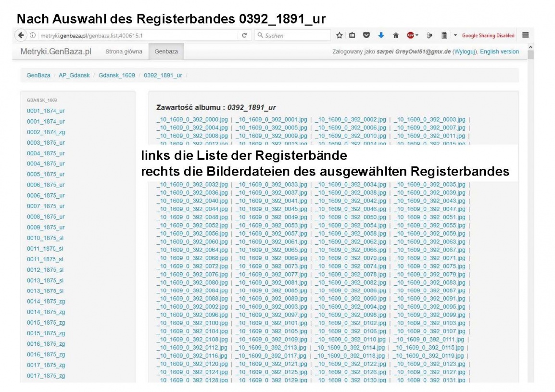This screenshot has height=392, width=555.
Task: Click AP_Gdansk in the breadcrumb
Action: point(74,76)
